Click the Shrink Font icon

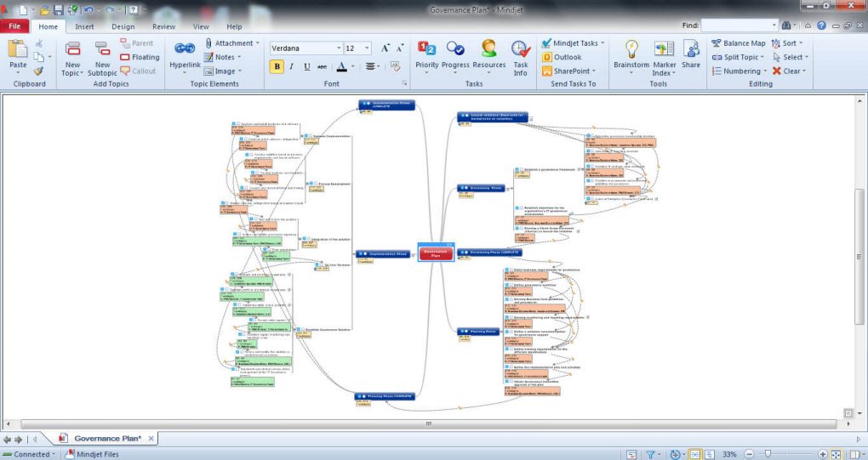pos(399,48)
